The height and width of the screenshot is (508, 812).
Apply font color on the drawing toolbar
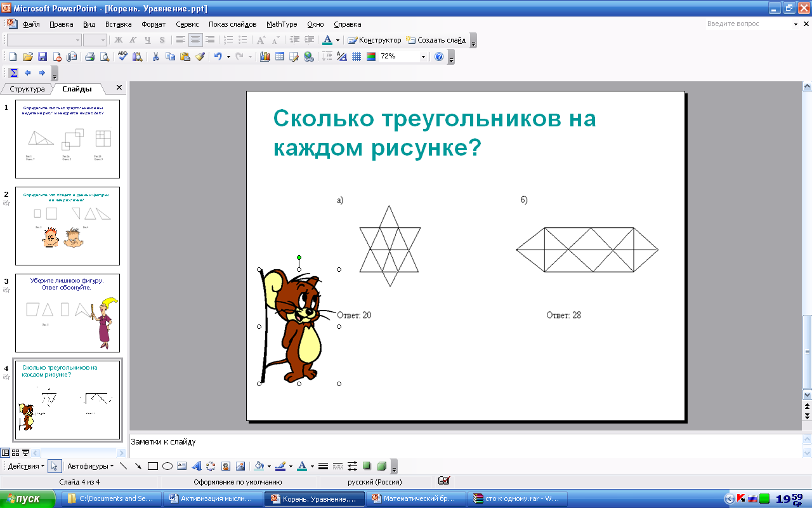coord(302,466)
